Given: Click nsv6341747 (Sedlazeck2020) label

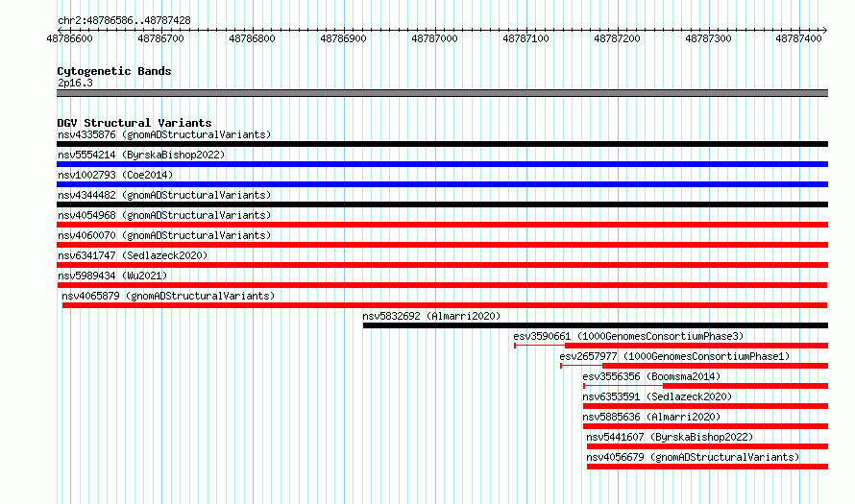Looking at the screenshot, I should click(133, 255).
